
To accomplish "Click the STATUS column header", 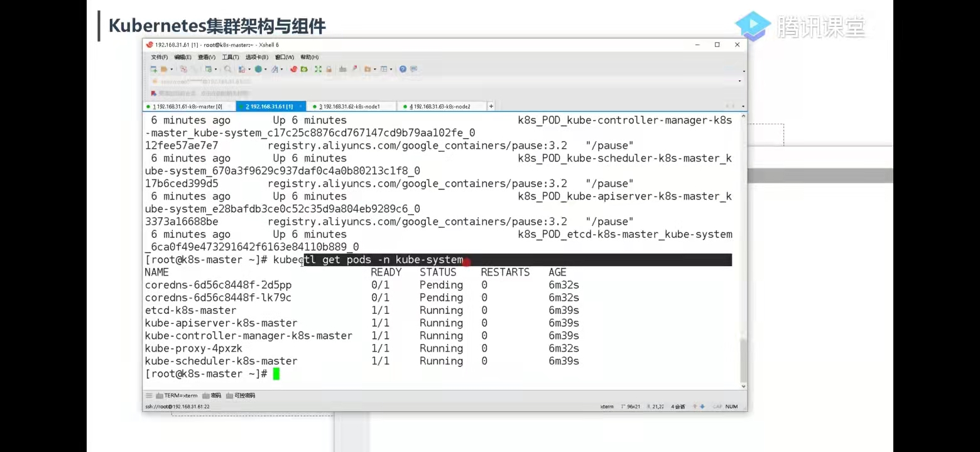I will [438, 272].
